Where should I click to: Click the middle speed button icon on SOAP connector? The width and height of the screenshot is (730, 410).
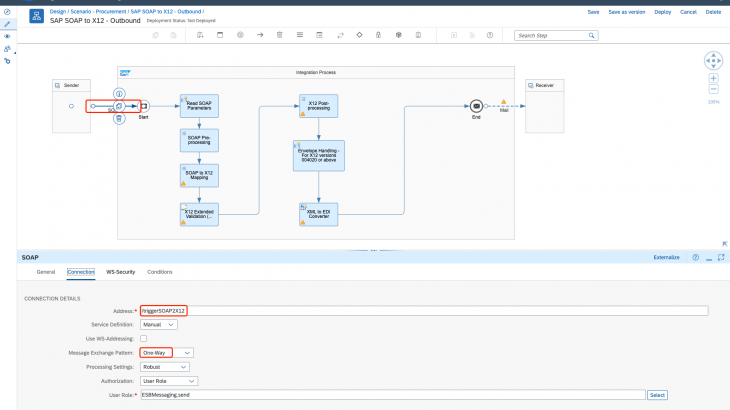[x=119, y=106]
